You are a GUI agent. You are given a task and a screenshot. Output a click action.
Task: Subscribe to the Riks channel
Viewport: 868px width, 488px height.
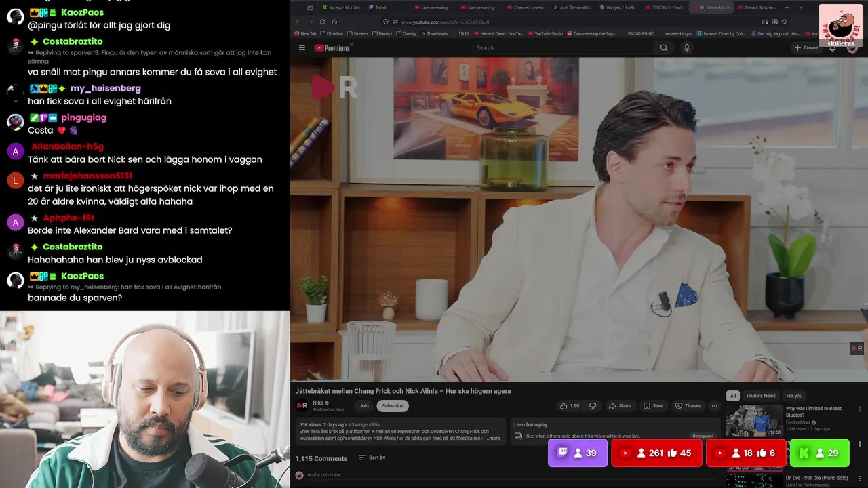(393, 406)
